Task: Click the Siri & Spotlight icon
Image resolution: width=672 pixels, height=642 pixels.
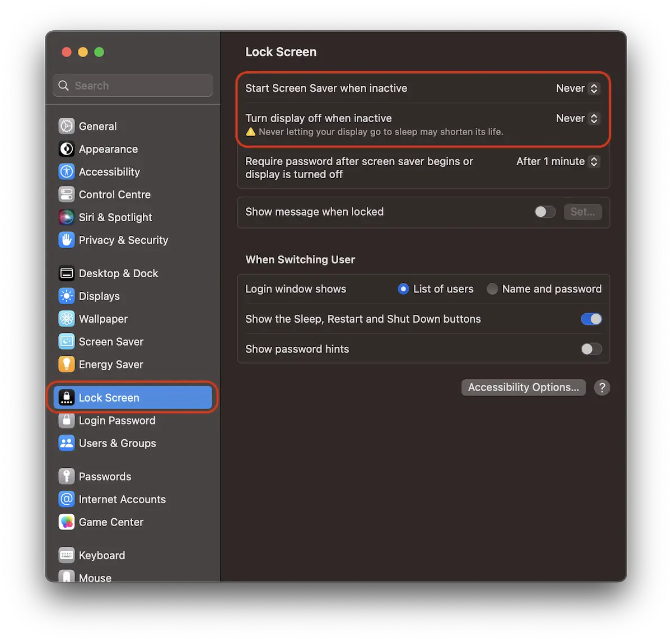Action: pos(67,217)
